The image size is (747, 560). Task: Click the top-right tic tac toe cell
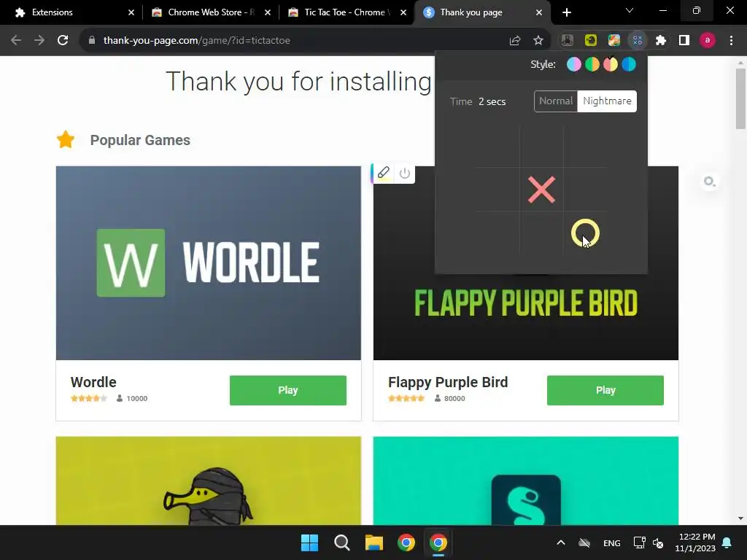click(x=586, y=146)
